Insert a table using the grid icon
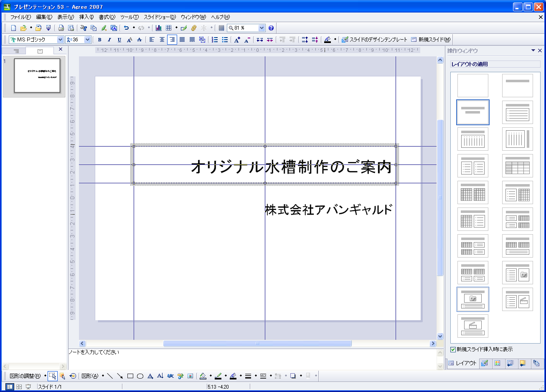This screenshot has height=392, width=546. pyautogui.click(x=169, y=28)
